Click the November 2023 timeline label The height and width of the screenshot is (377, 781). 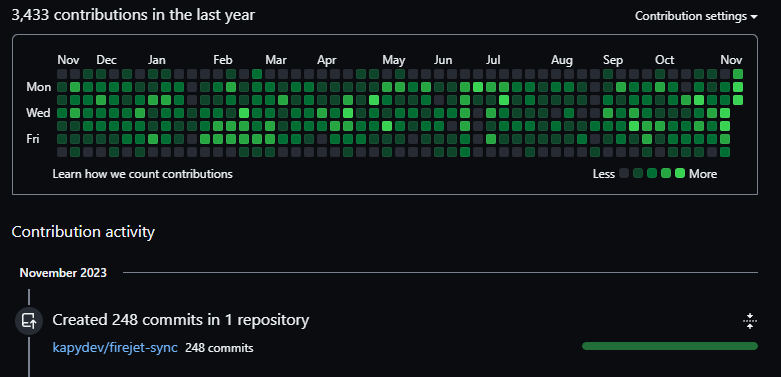pyautogui.click(x=63, y=272)
